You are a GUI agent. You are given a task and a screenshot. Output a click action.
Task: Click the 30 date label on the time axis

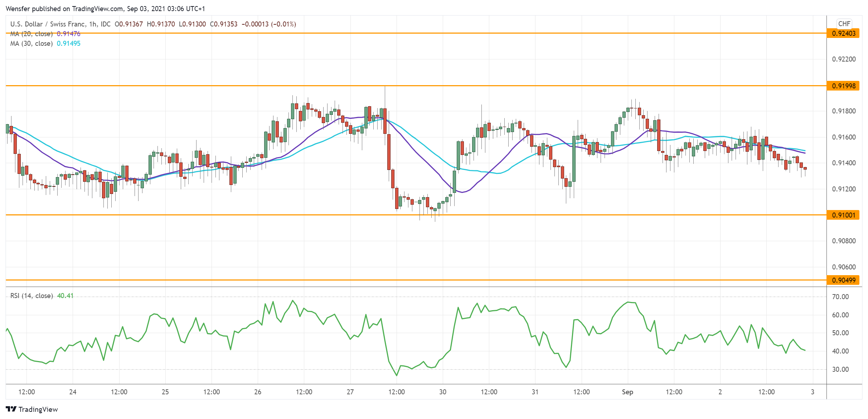[442, 392]
